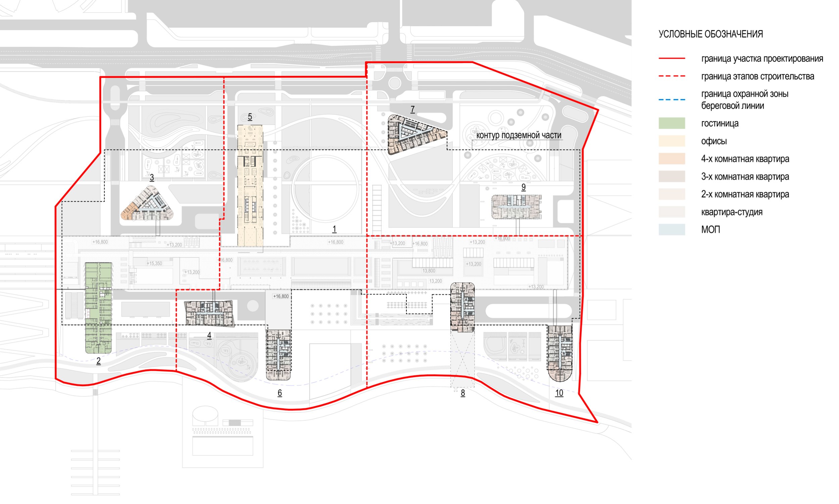Click residential building plan number 9
839x504 pixels.
point(516,207)
